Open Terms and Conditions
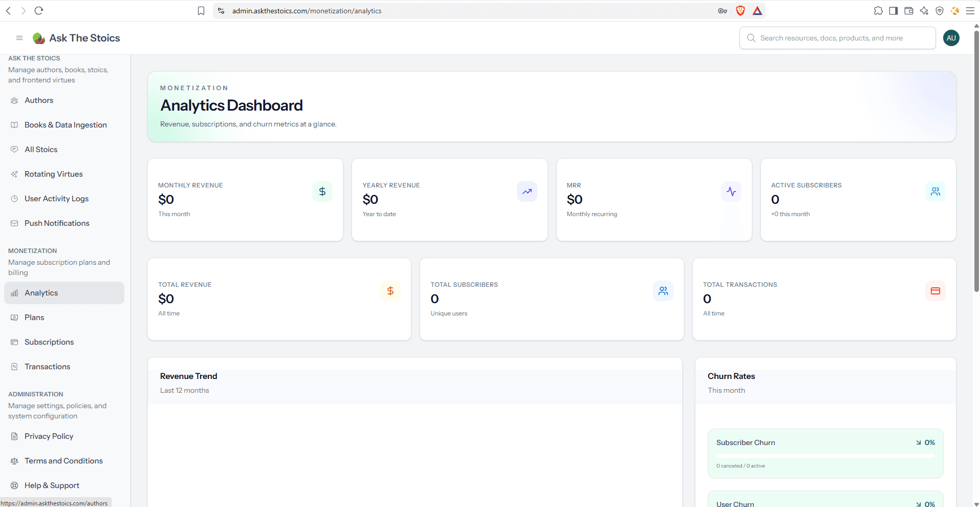Viewport: 980px width, 507px height. click(64, 461)
